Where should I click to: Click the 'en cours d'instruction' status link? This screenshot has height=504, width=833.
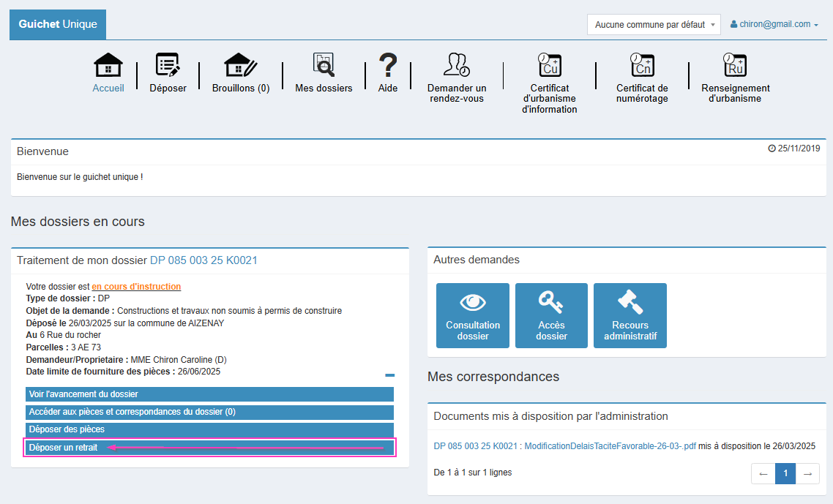(136, 287)
